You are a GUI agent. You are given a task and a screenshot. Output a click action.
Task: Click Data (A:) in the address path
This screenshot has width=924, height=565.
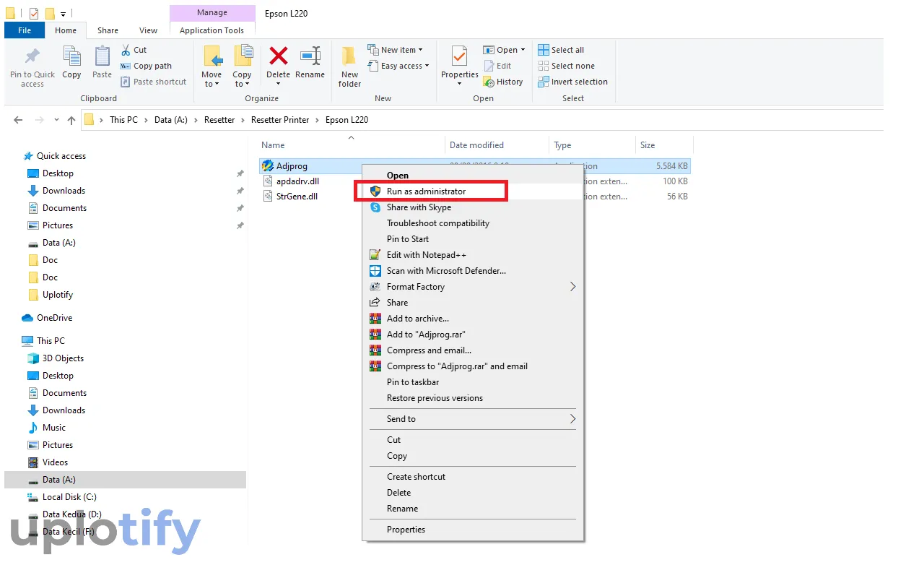coord(171,120)
